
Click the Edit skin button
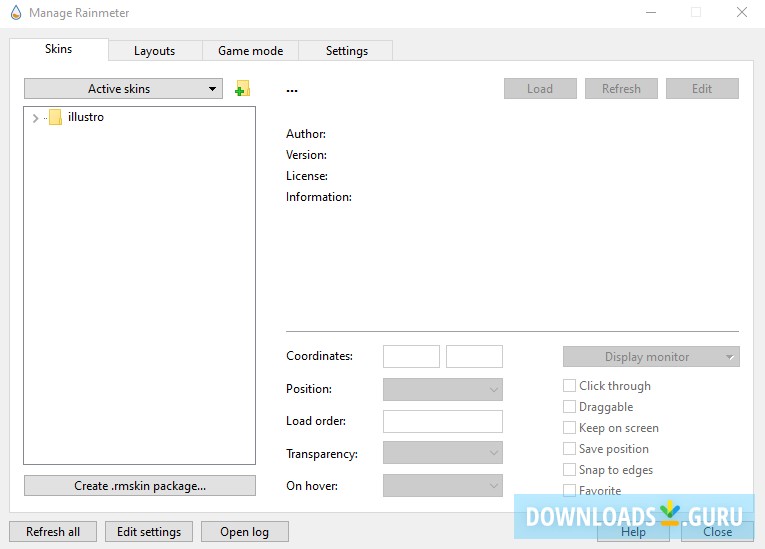[702, 89]
